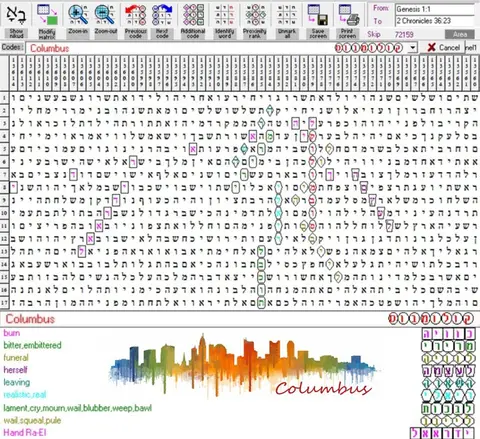Open the Codes dropdown arrow
This screenshot has width=480, height=439.
[x=413, y=48]
